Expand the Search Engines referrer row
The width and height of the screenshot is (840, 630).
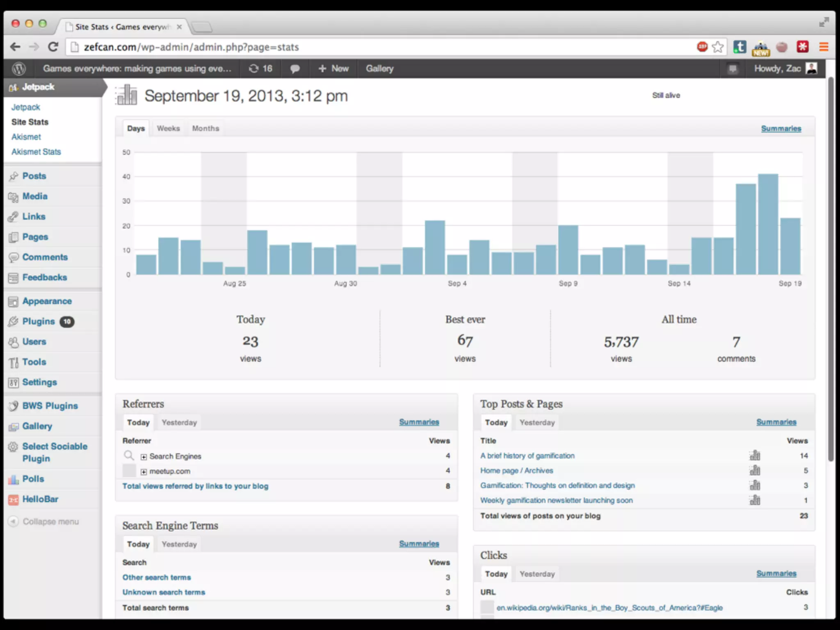pyautogui.click(x=144, y=457)
